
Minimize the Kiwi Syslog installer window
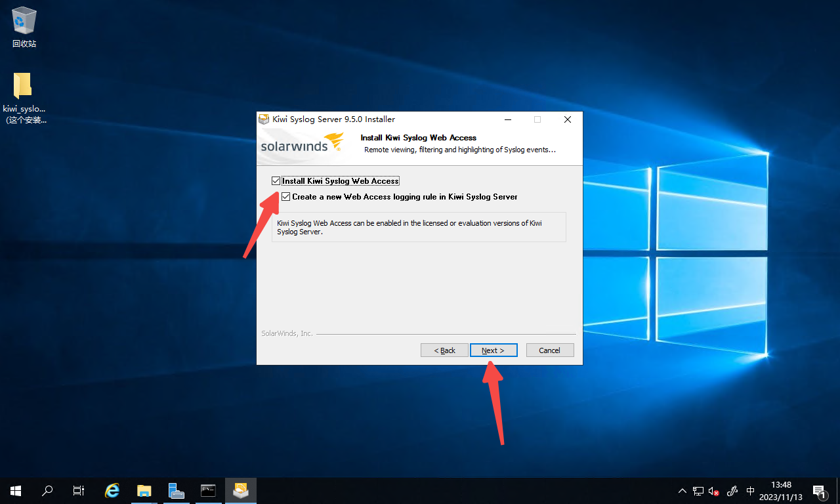tap(507, 119)
